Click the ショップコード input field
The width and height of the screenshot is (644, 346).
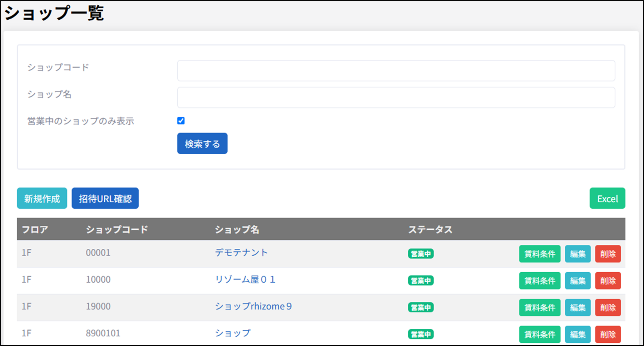point(396,70)
